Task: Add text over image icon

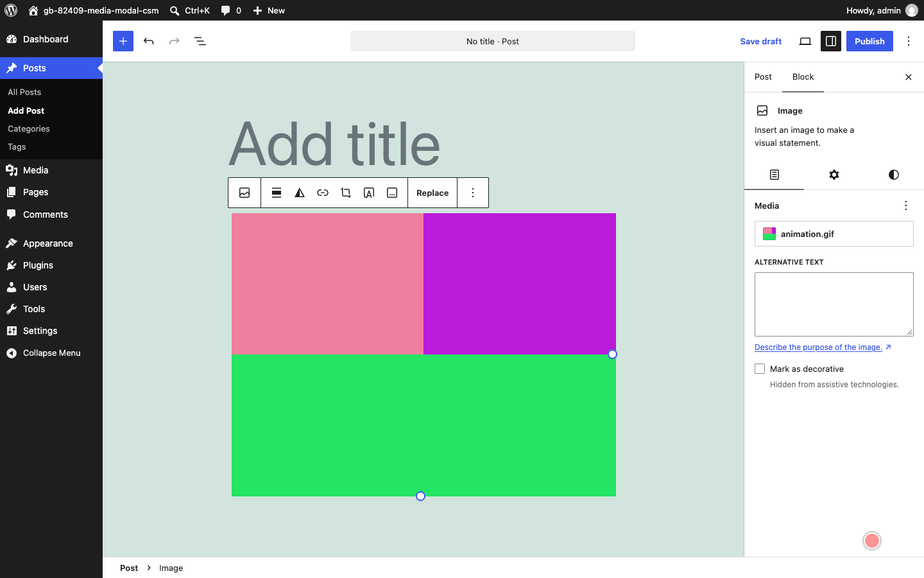Action: [x=369, y=193]
